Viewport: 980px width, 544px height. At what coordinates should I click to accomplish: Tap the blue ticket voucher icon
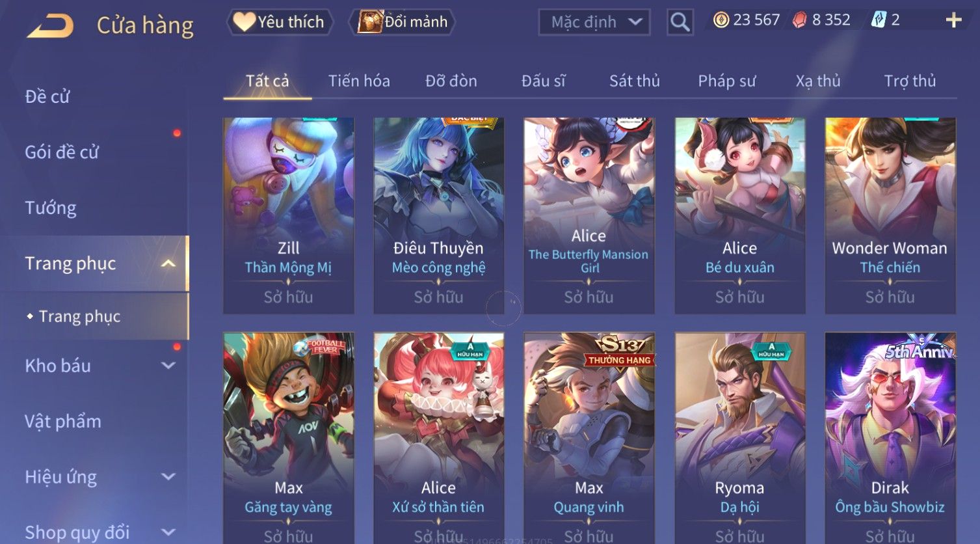tap(878, 20)
